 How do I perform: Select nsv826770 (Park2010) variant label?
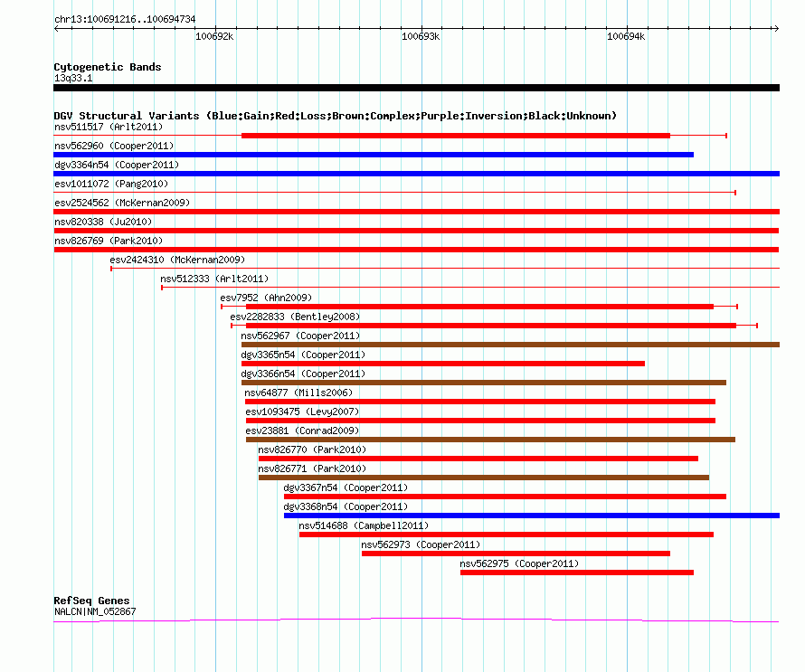click(312, 450)
